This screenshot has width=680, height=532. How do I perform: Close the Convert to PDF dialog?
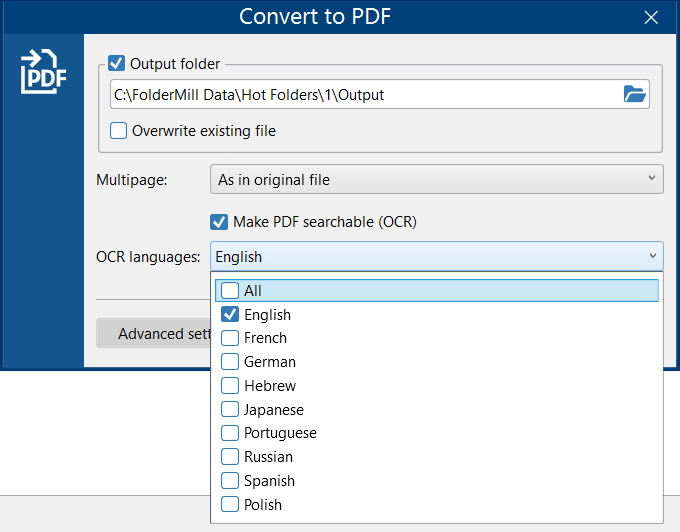[651, 17]
